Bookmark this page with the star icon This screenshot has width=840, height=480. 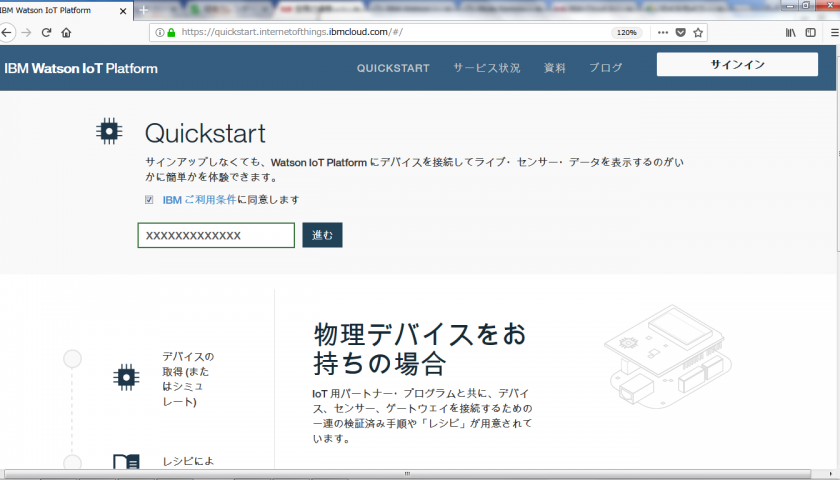coord(698,32)
